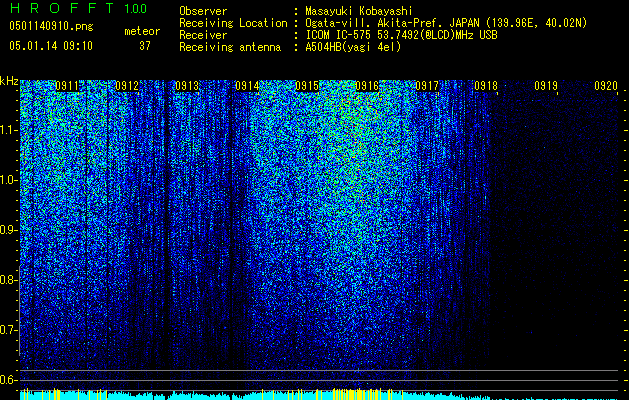Click observer name Masayuki Kobayashi
The image size is (629, 400).
(359, 11)
